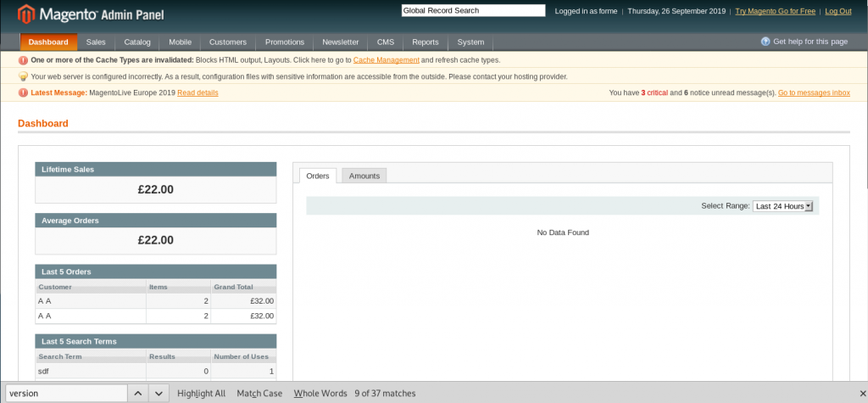Switch to the Amounts tab
The height and width of the screenshot is (403, 868).
click(364, 176)
